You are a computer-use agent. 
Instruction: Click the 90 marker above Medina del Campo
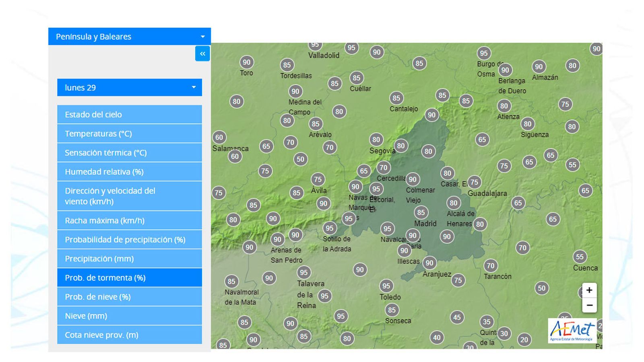pyautogui.click(x=295, y=91)
